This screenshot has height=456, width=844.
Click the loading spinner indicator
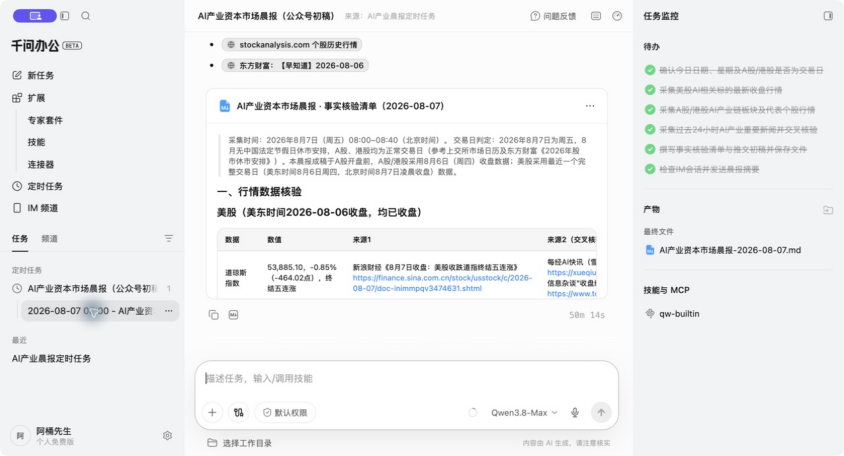[x=473, y=412]
